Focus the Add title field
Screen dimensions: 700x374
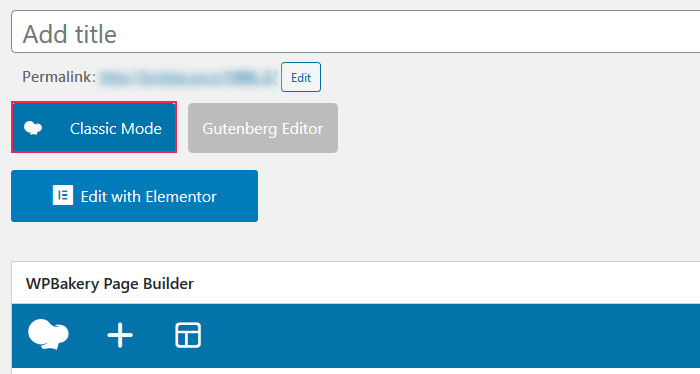point(355,32)
